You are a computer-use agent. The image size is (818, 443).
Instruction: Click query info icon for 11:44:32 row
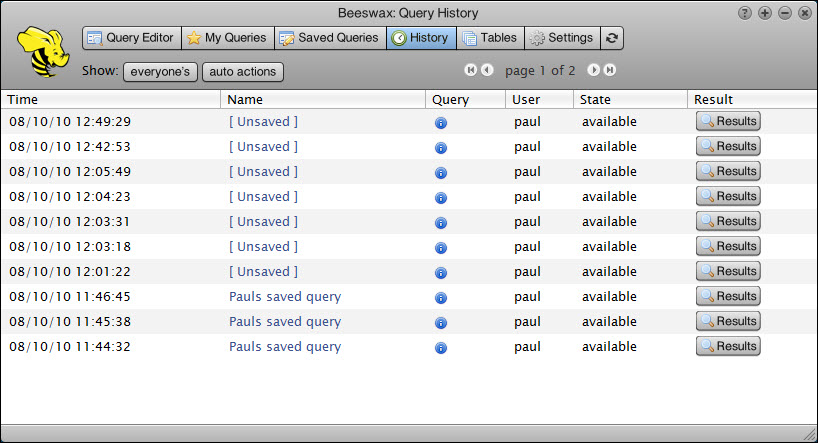pos(441,348)
